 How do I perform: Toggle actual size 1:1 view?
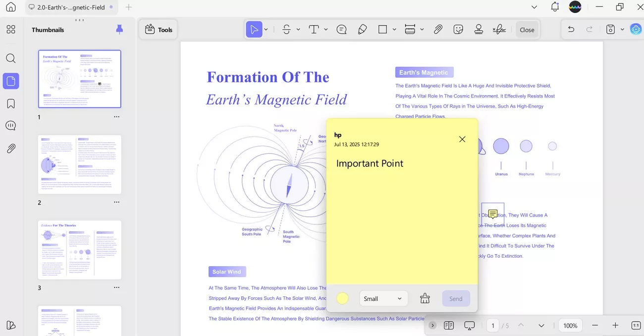pyautogui.click(x=636, y=325)
